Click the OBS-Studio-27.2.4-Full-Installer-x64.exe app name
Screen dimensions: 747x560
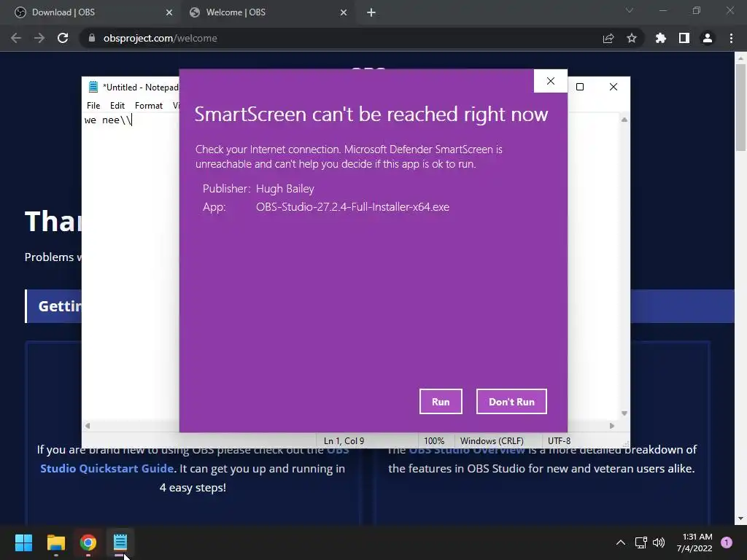pyautogui.click(x=352, y=207)
